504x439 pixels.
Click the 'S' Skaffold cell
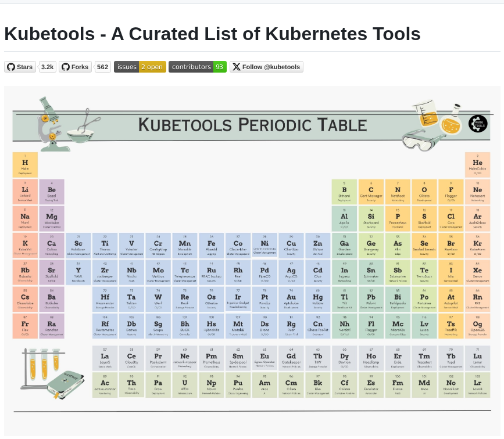424,219
